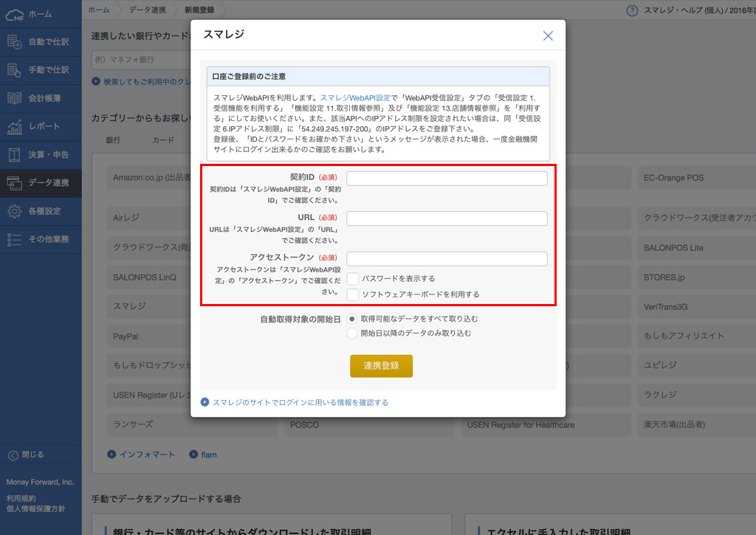Open the 個人情報保護方針 link
Image resolution: width=756 pixels, height=535 pixels.
35,509
